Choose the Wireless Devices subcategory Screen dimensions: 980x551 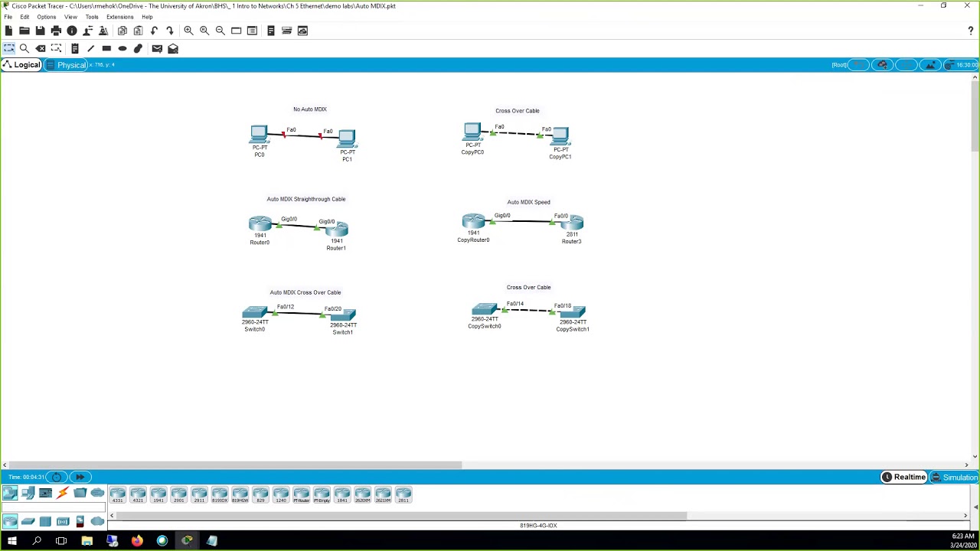pyautogui.click(x=63, y=522)
